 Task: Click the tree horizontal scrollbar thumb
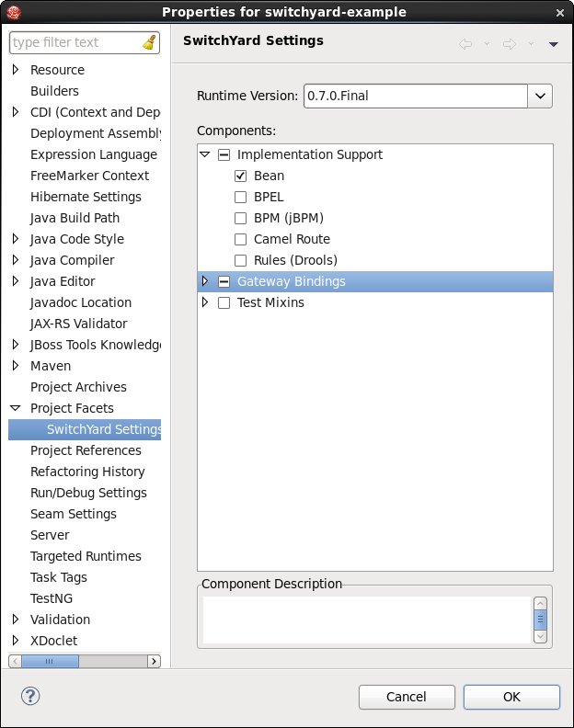50,661
